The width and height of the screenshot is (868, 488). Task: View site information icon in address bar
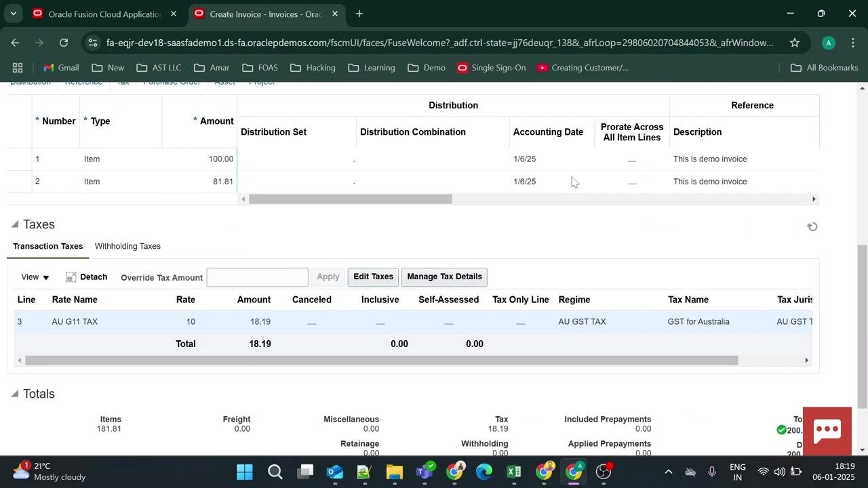click(x=93, y=43)
